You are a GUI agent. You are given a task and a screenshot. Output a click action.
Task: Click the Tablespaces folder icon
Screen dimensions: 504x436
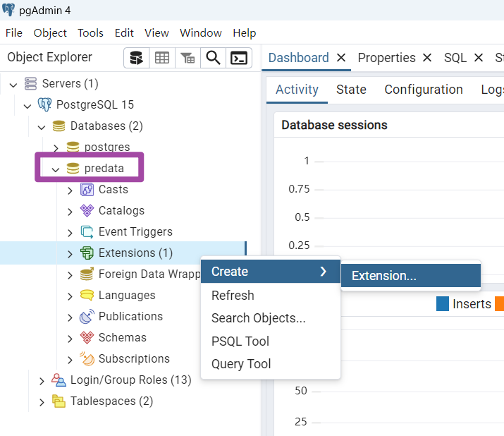tap(59, 401)
